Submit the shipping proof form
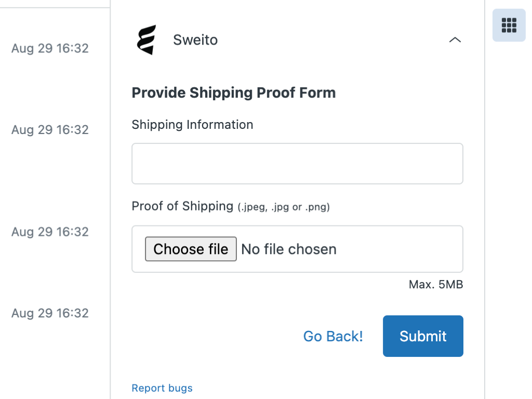The height and width of the screenshot is (399, 532). click(x=423, y=336)
